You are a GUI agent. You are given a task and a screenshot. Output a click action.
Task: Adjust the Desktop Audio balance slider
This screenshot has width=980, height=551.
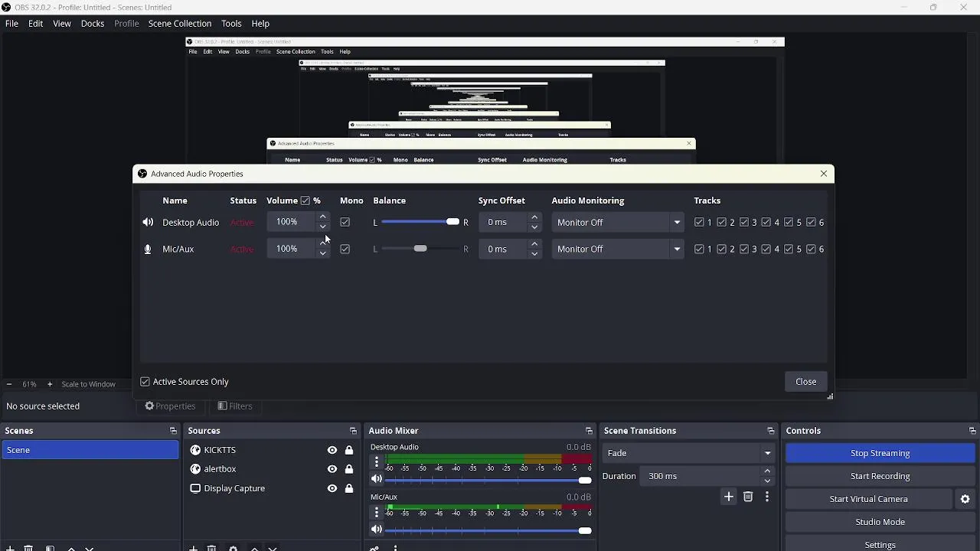pos(420,222)
